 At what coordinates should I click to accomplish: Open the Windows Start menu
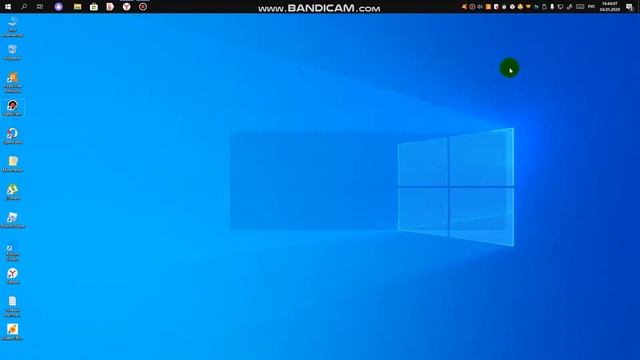pyautogui.click(x=8, y=7)
